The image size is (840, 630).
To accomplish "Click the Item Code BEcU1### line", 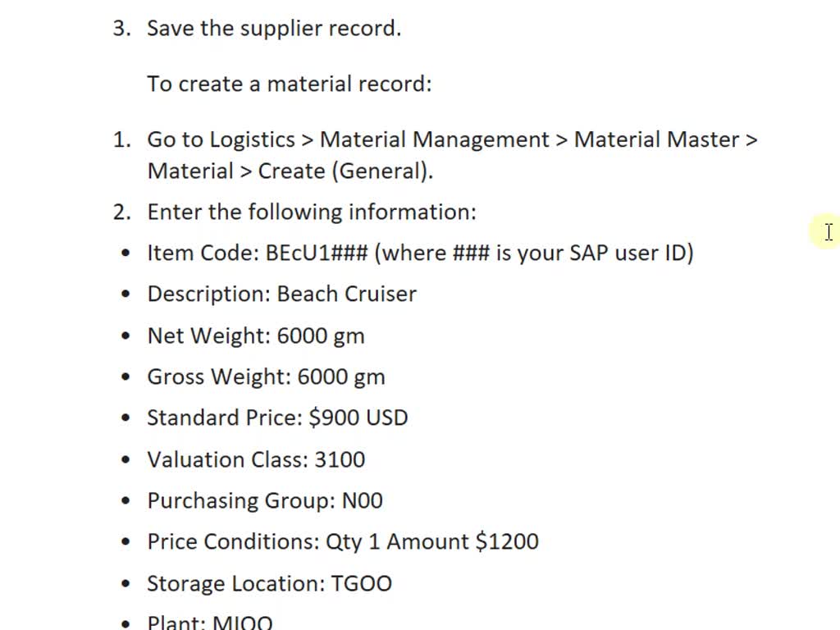I will (x=420, y=253).
